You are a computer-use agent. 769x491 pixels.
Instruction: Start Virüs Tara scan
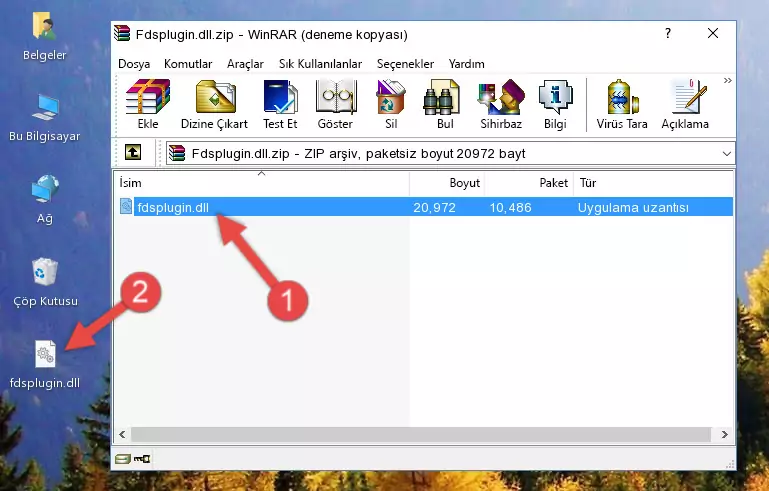click(622, 104)
